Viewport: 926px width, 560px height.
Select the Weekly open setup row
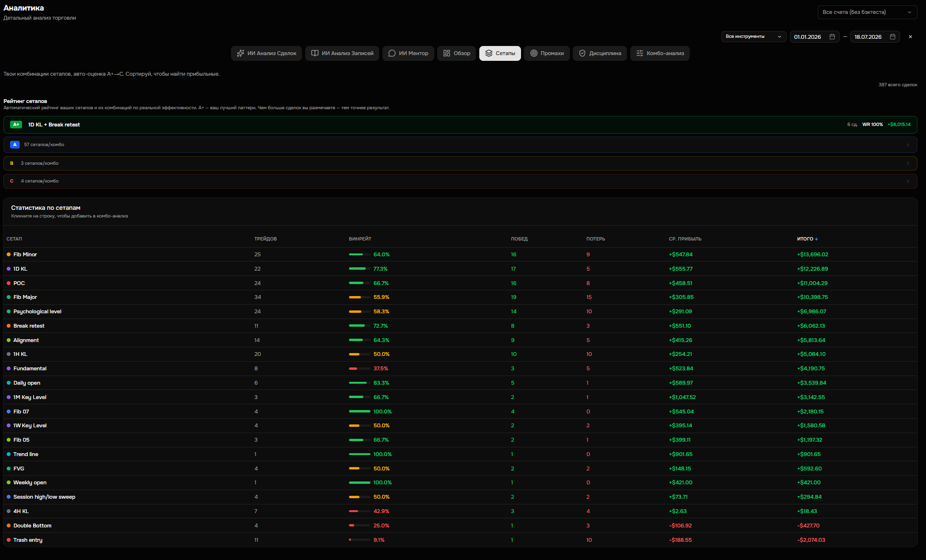coord(460,482)
